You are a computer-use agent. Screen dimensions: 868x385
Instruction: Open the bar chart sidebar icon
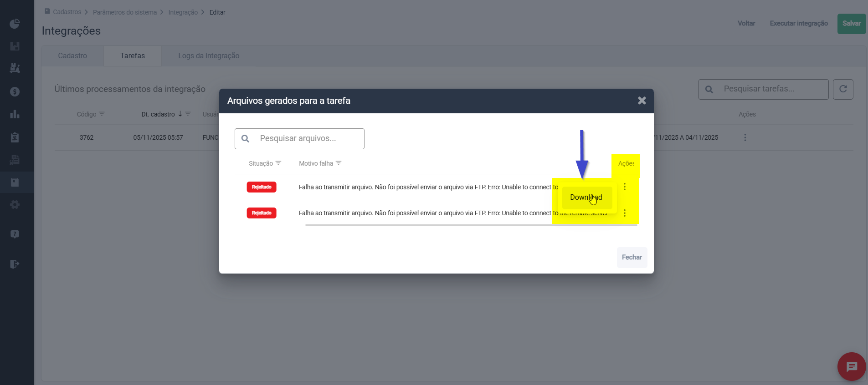[x=15, y=114]
